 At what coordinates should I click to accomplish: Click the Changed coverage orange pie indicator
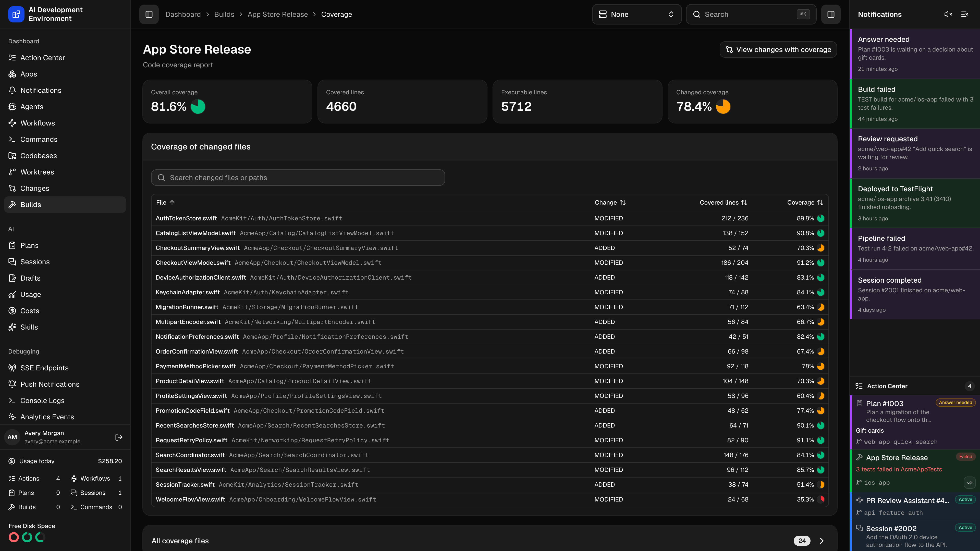723,106
